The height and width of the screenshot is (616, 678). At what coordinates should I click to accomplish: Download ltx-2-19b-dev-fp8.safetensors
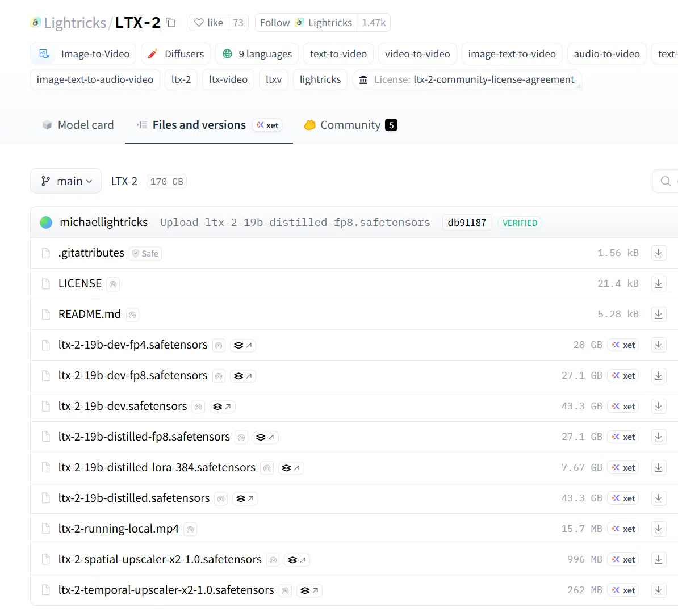tap(659, 376)
